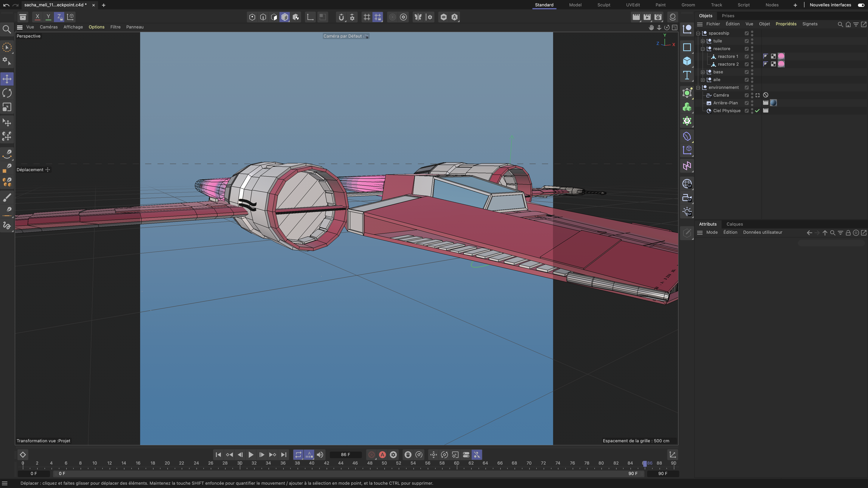Toggle the Z axis lock
This screenshot has height=488, width=868.
click(59, 16)
